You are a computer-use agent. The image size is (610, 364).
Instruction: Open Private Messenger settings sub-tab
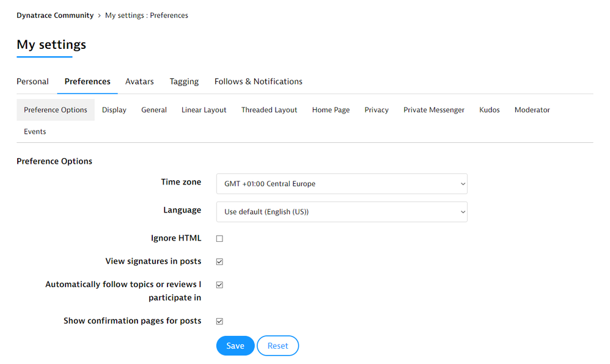pos(434,110)
